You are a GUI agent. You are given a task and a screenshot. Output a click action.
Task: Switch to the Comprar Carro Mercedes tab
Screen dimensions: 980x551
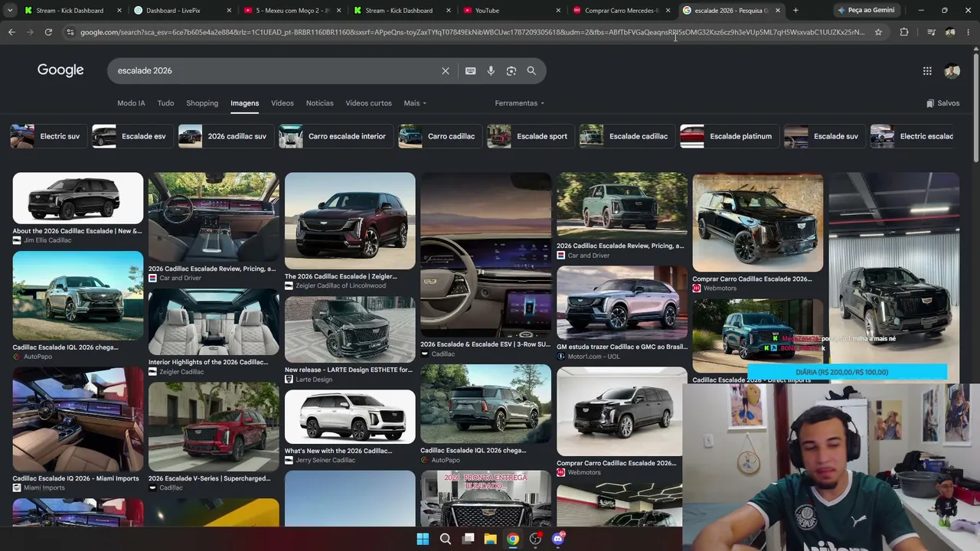click(x=622, y=11)
